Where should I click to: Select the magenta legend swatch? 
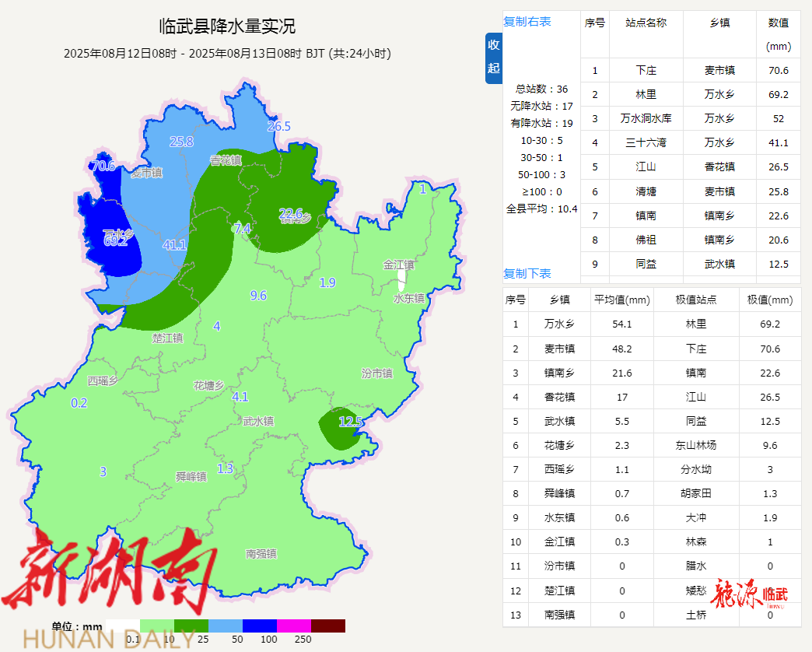[x=293, y=626]
